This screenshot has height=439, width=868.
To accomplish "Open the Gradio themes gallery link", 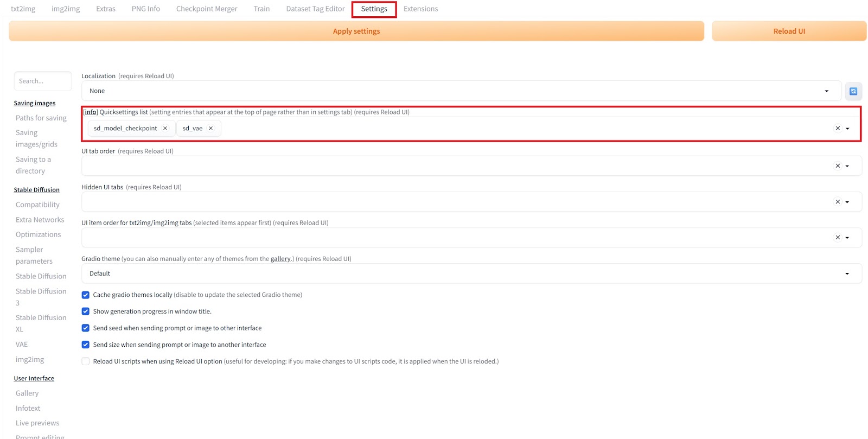I will (x=280, y=259).
